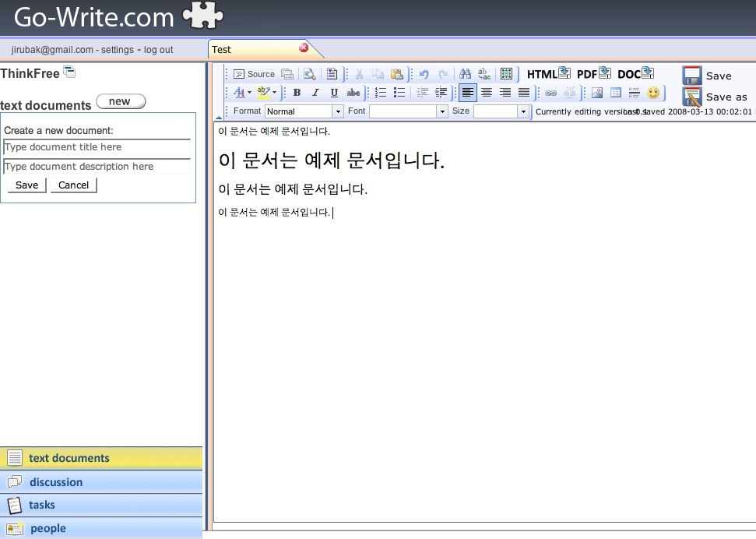Cancel new document creation

pyautogui.click(x=74, y=185)
